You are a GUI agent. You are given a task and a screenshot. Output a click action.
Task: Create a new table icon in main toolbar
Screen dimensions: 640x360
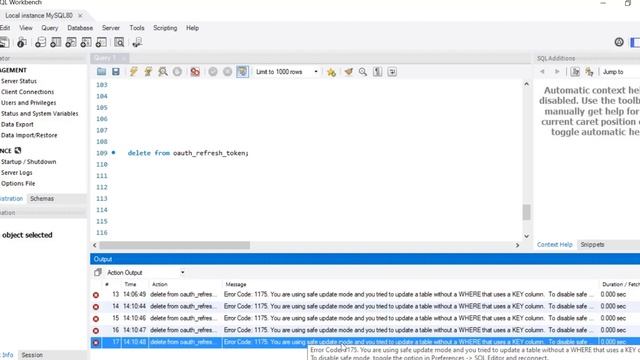click(x=56, y=42)
